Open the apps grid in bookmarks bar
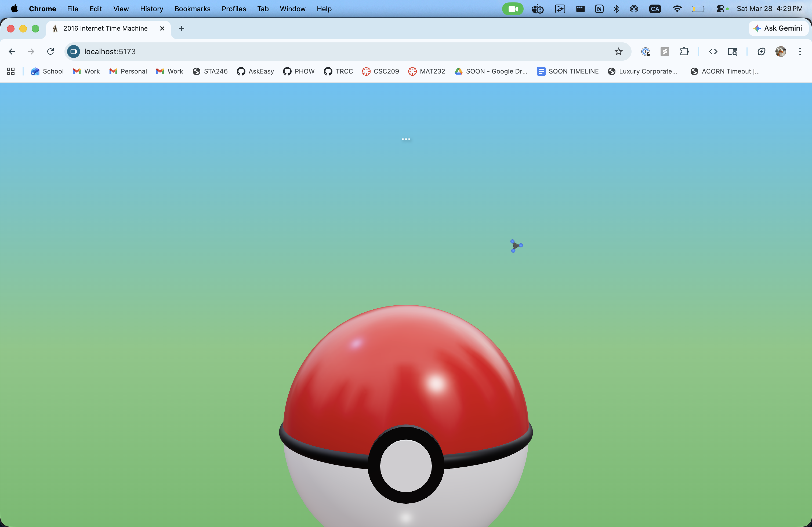The image size is (812, 527). coord(10,71)
